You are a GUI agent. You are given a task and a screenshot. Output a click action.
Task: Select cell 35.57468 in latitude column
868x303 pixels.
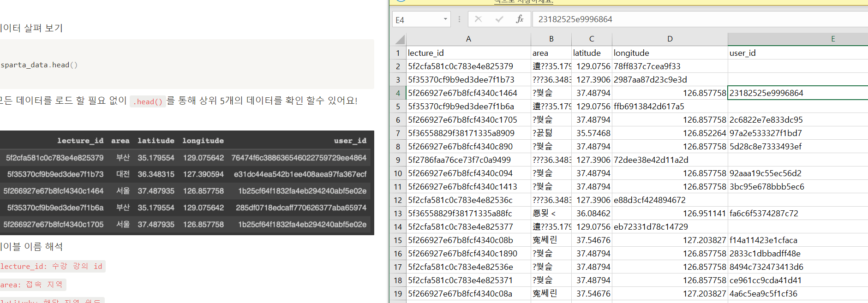pyautogui.click(x=592, y=133)
